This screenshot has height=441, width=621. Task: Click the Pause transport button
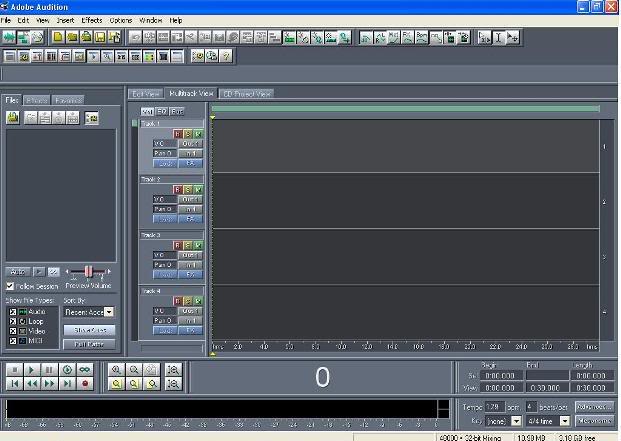tap(49, 370)
